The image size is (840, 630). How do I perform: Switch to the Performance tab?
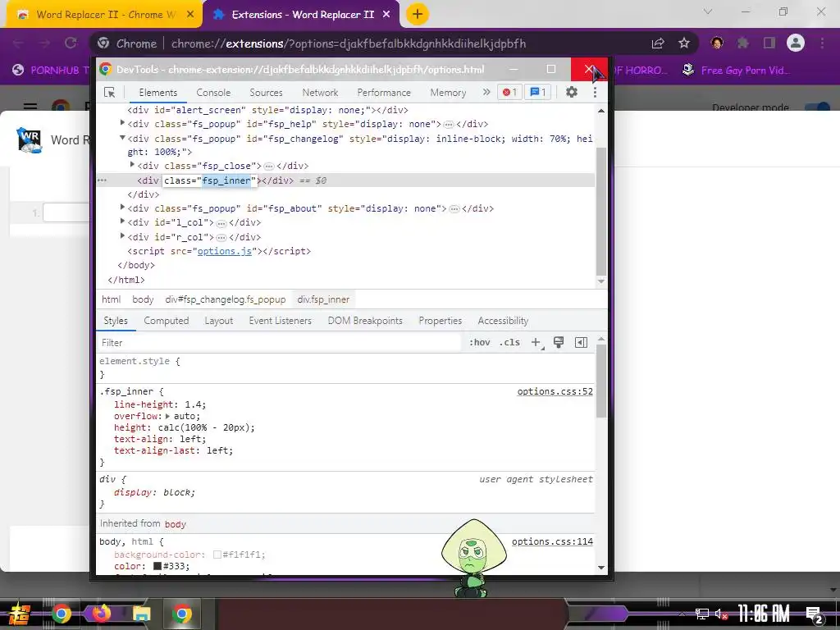click(x=384, y=93)
